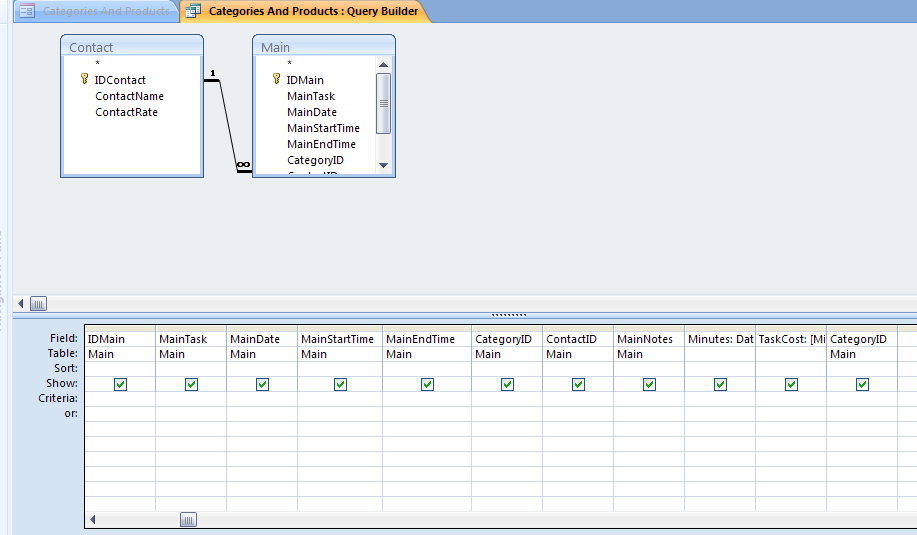This screenshot has height=535, width=917.
Task: Click the Contact table title bar
Action: click(x=132, y=47)
